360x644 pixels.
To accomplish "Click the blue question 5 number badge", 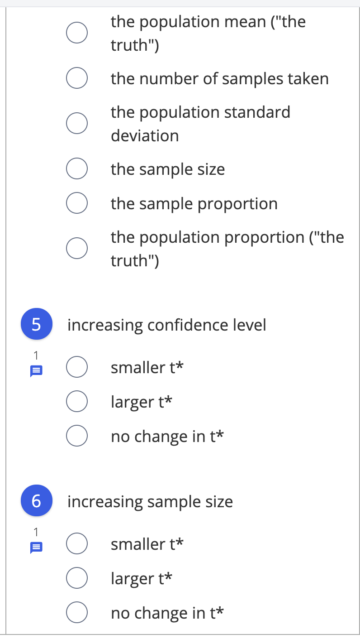I will (37, 324).
